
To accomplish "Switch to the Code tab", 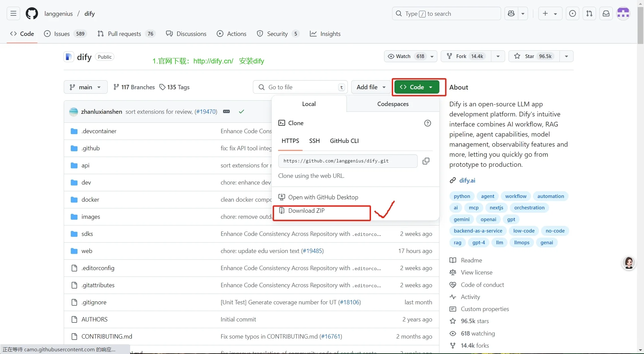I will (22, 34).
